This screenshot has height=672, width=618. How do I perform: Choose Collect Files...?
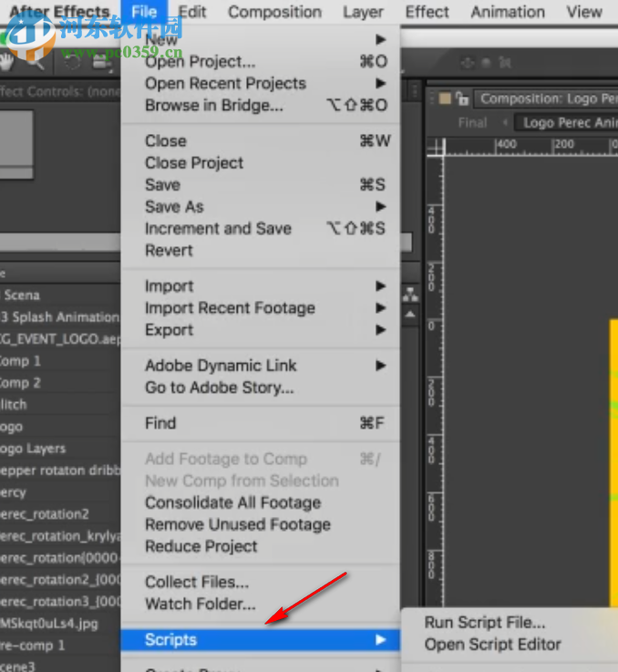[x=261, y=582]
